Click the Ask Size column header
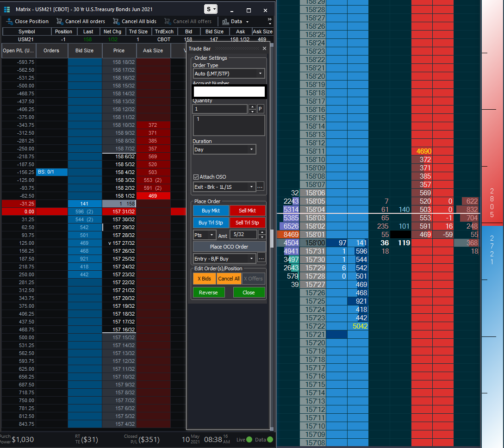Screen dimensions: 504x448 click(153, 50)
